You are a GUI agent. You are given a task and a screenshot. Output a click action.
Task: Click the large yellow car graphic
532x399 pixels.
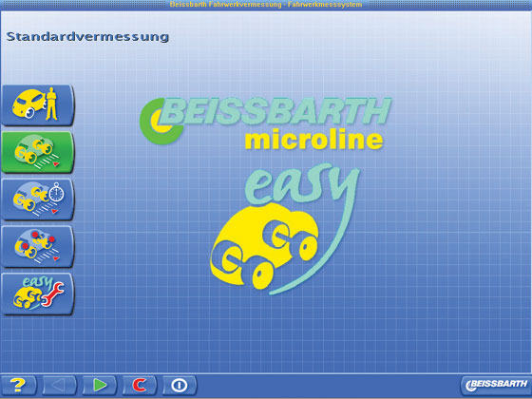click(x=264, y=246)
